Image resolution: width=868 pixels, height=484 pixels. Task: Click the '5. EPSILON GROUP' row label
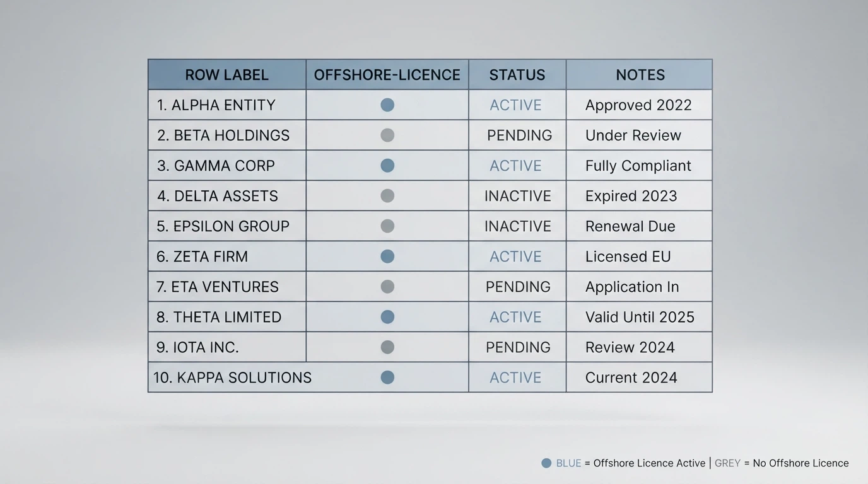click(x=223, y=226)
